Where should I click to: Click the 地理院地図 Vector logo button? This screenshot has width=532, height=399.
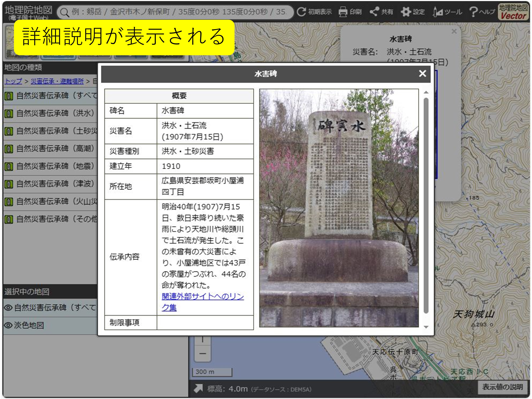pos(513,12)
